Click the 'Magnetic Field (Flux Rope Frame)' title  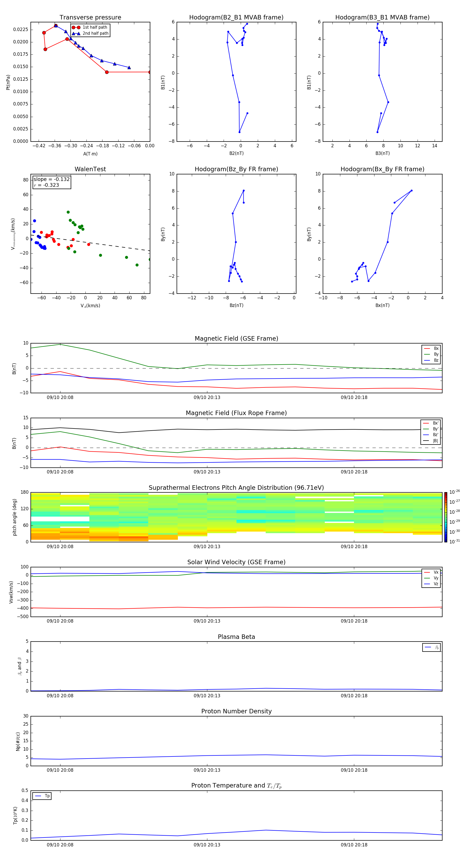point(236,413)
